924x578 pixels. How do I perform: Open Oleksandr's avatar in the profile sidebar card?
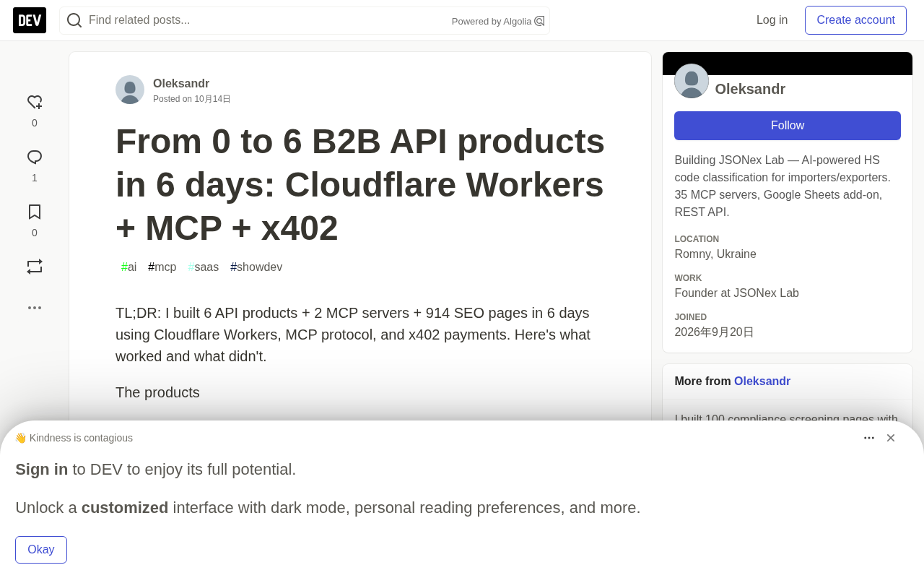point(692,81)
